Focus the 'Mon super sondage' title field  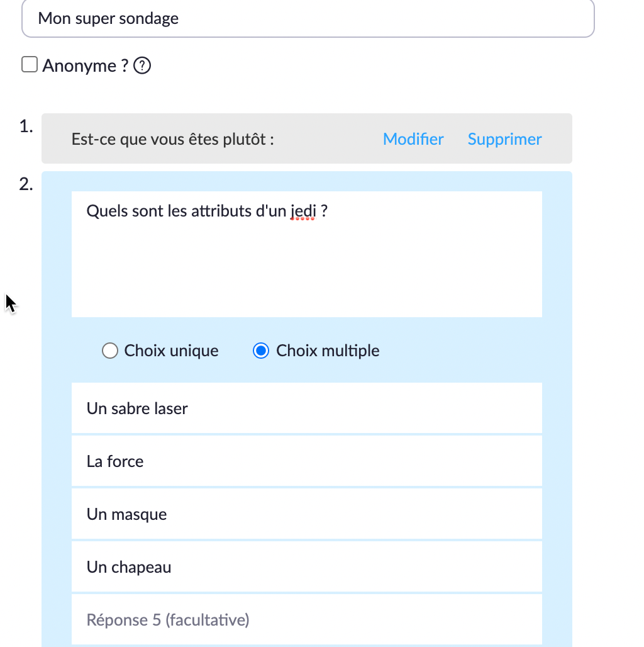[x=308, y=19]
